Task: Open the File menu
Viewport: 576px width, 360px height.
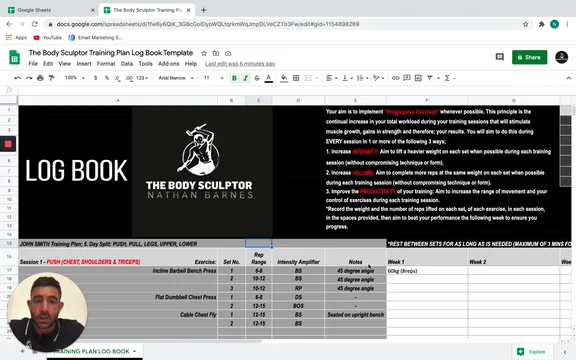Action: [33, 64]
